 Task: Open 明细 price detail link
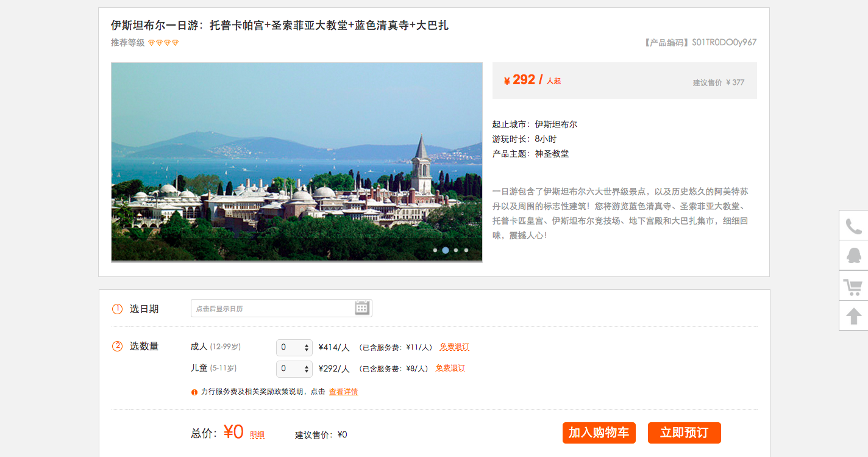coord(257,435)
